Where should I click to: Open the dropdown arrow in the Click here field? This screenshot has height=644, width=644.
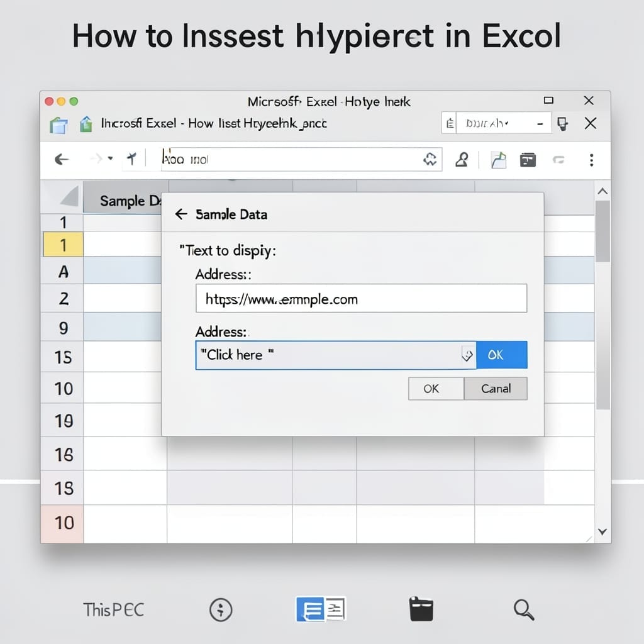click(x=467, y=355)
